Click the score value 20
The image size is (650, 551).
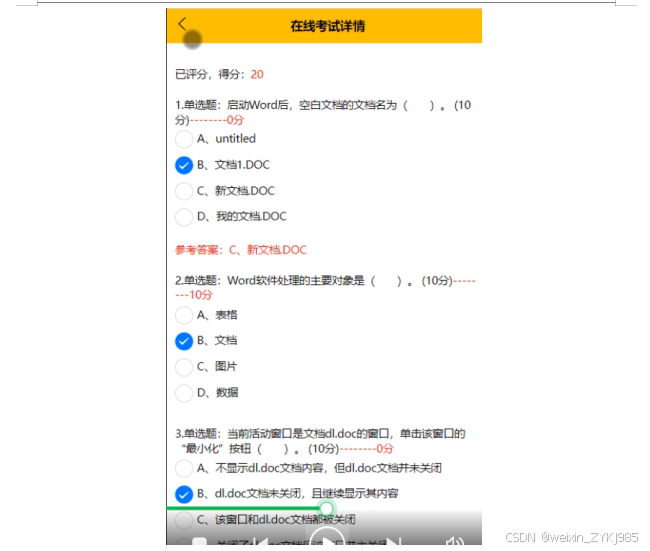(257, 74)
